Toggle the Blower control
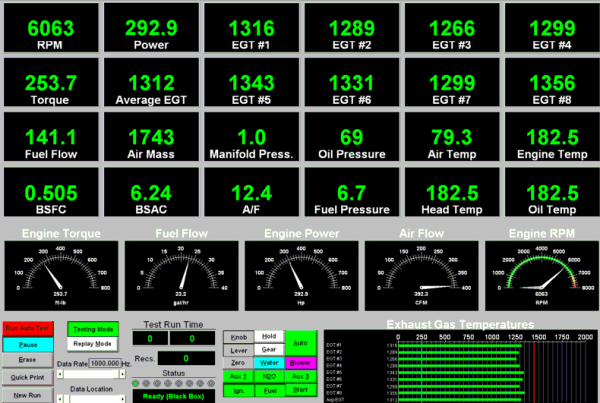 tap(301, 362)
